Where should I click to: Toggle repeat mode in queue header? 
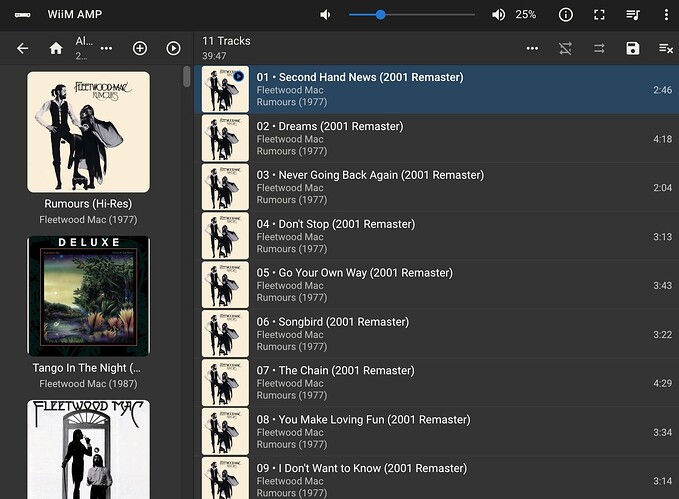pos(599,48)
